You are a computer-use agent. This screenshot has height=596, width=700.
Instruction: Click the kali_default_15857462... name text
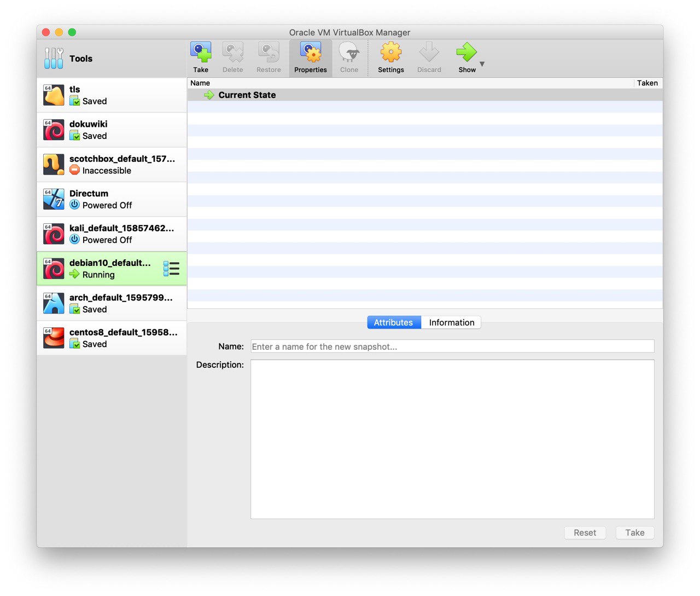point(122,228)
